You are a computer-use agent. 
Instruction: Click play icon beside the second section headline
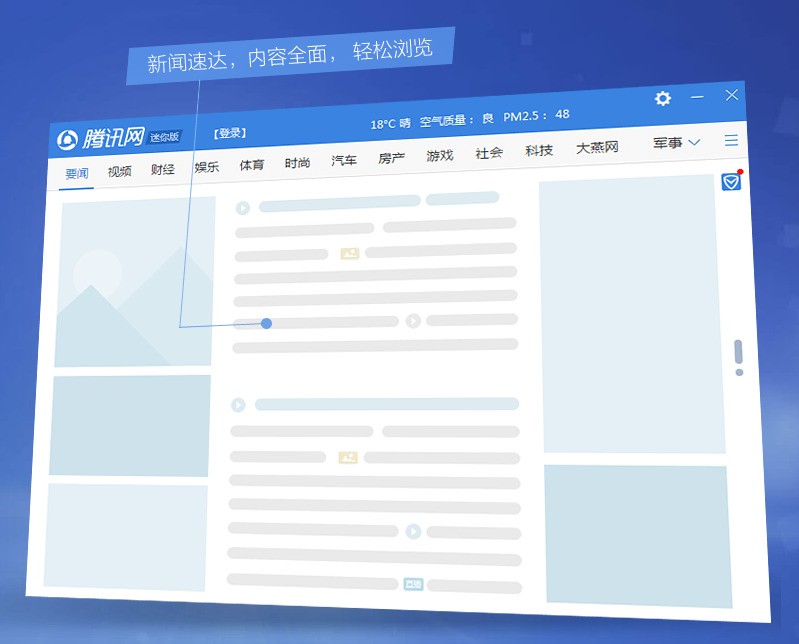click(x=238, y=405)
